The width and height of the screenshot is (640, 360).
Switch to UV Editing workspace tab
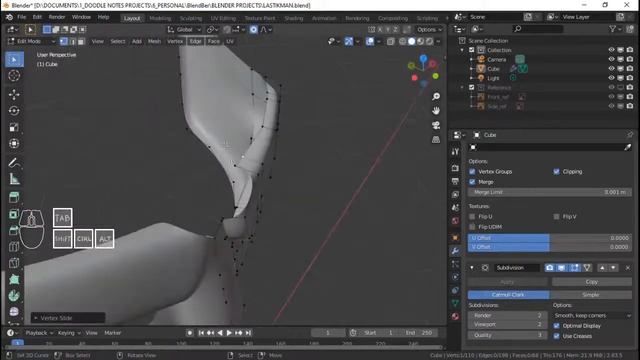[x=223, y=18]
